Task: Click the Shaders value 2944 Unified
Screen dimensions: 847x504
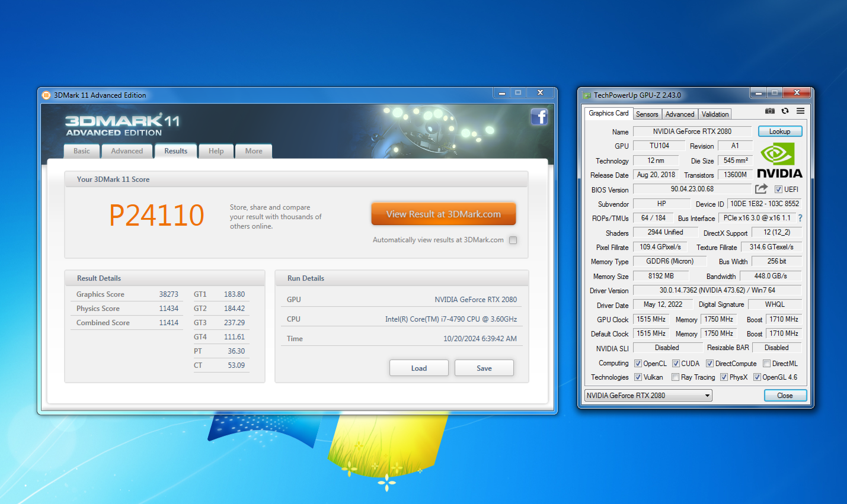Action: 665,232
